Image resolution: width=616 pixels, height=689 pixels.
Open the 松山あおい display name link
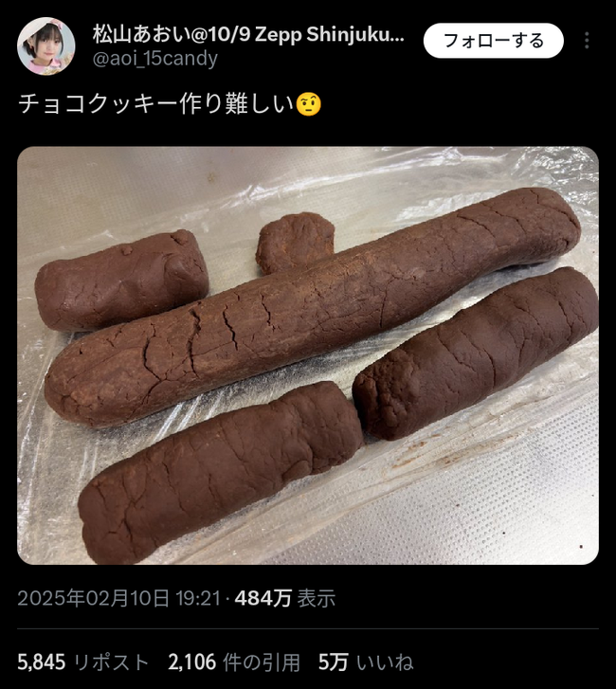(x=248, y=34)
